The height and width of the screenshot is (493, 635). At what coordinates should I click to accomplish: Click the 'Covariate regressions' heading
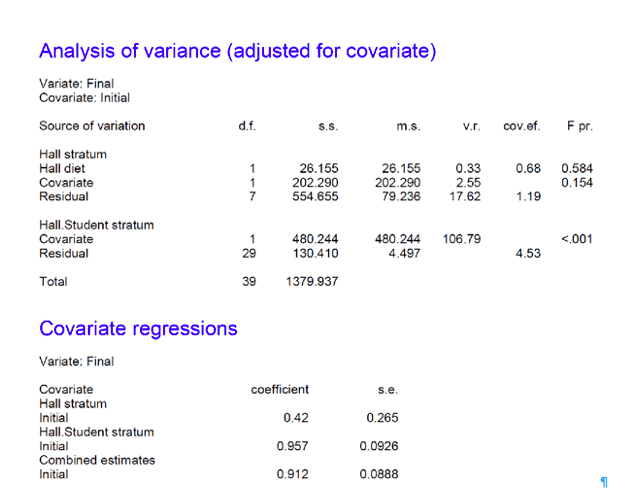138,328
